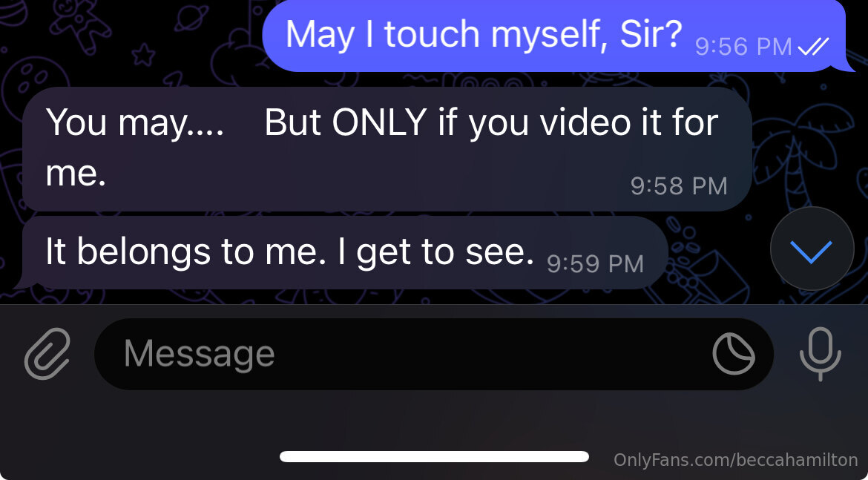This screenshot has width=868, height=480.
Task: Tap the microphone voice message icon
Action: [821, 354]
